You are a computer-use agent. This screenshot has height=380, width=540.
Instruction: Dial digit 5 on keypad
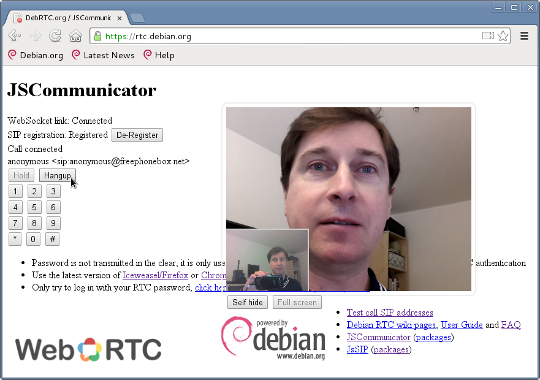(34, 207)
